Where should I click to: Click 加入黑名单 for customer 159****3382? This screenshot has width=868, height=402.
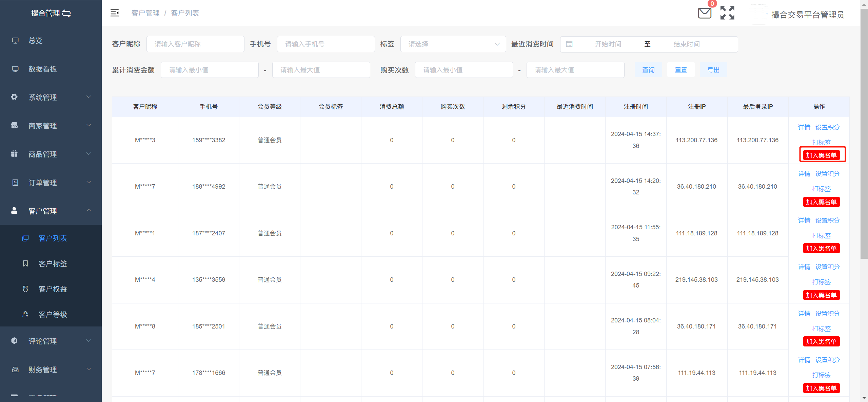(x=821, y=155)
